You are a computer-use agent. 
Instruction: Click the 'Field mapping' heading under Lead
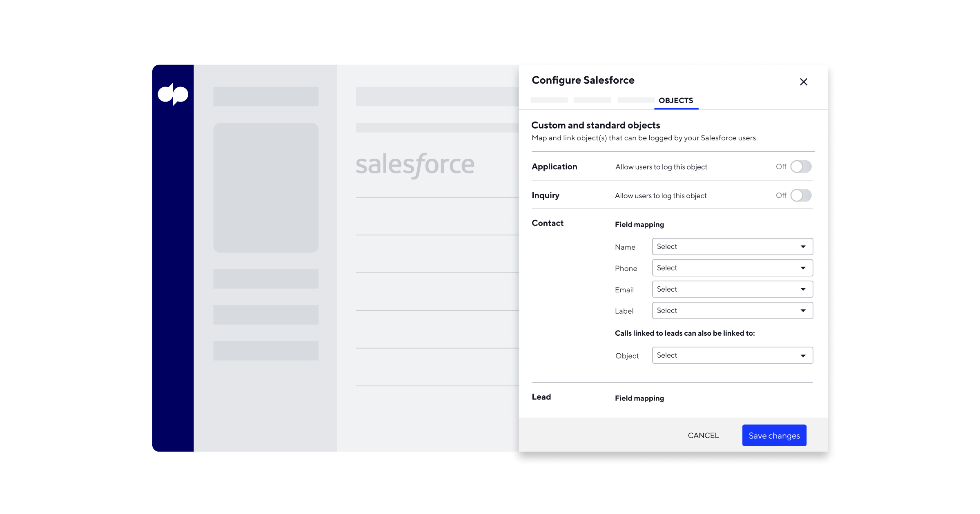coord(639,398)
